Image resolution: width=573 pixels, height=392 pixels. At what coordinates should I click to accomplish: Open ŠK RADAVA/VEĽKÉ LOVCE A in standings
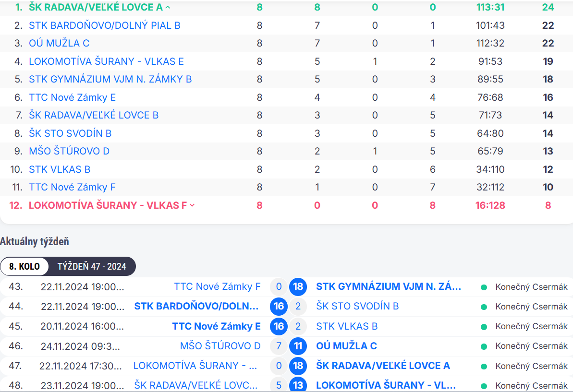(96, 7)
